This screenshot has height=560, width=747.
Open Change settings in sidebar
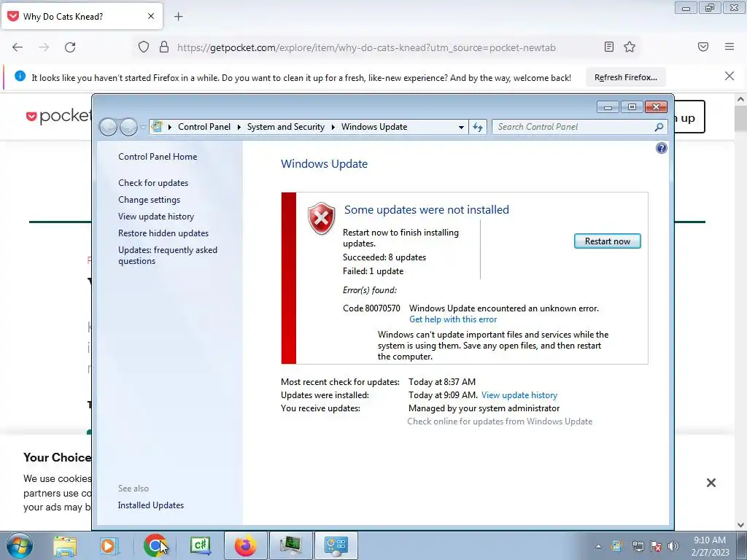[149, 200]
